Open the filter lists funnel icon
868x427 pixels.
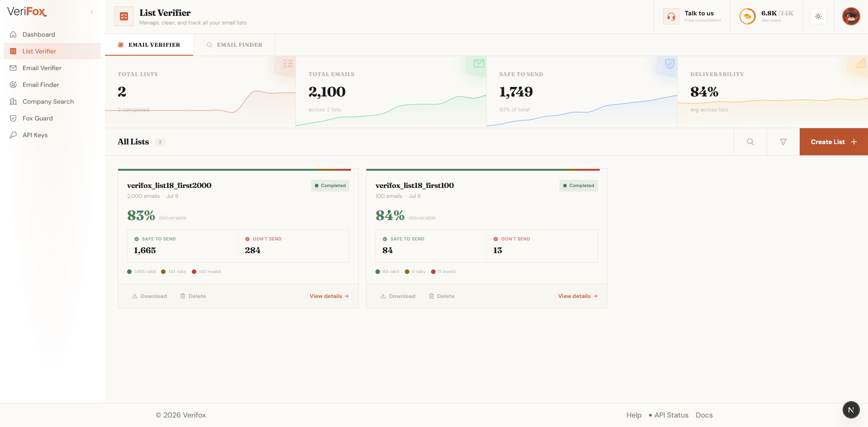[783, 142]
